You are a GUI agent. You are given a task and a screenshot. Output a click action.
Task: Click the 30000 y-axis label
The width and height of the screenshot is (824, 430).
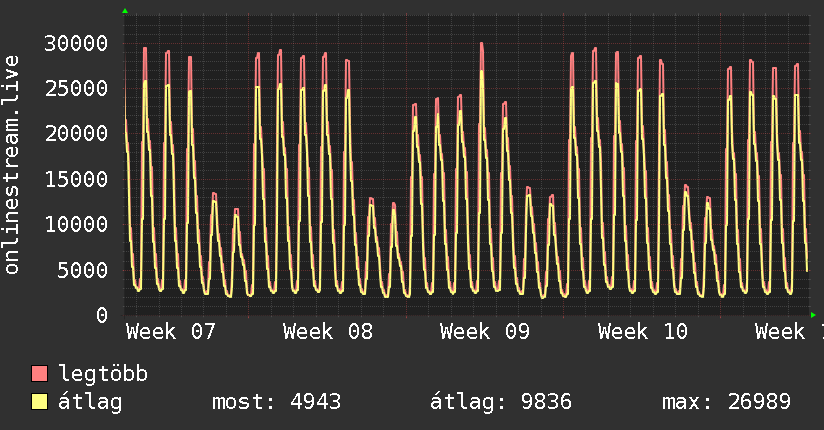tap(76, 43)
